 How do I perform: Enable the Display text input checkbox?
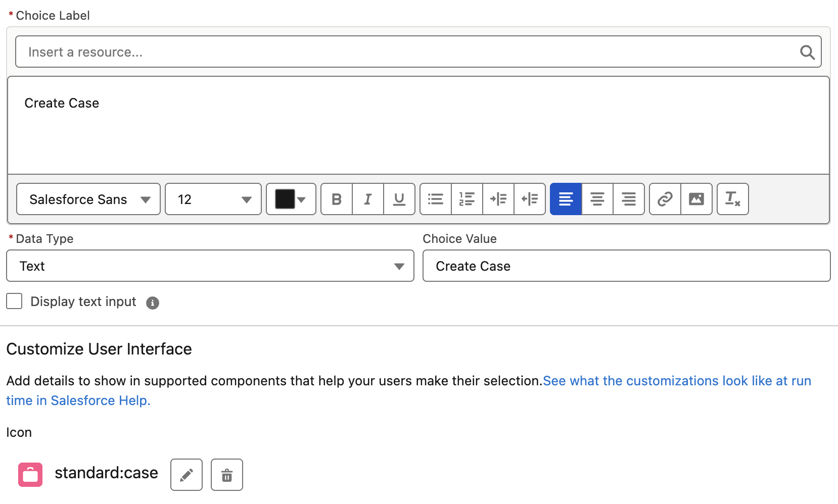pyautogui.click(x=14, y=301)
